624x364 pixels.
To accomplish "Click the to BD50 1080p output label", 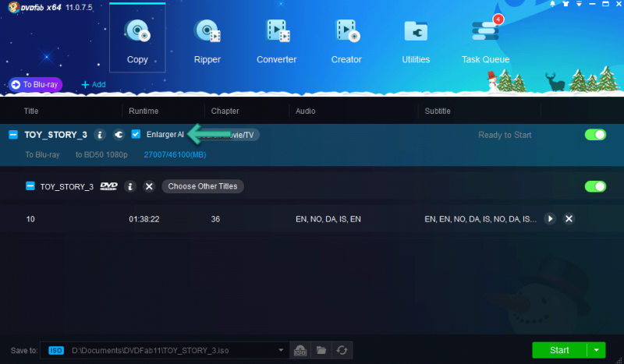I will pos(101,154).
